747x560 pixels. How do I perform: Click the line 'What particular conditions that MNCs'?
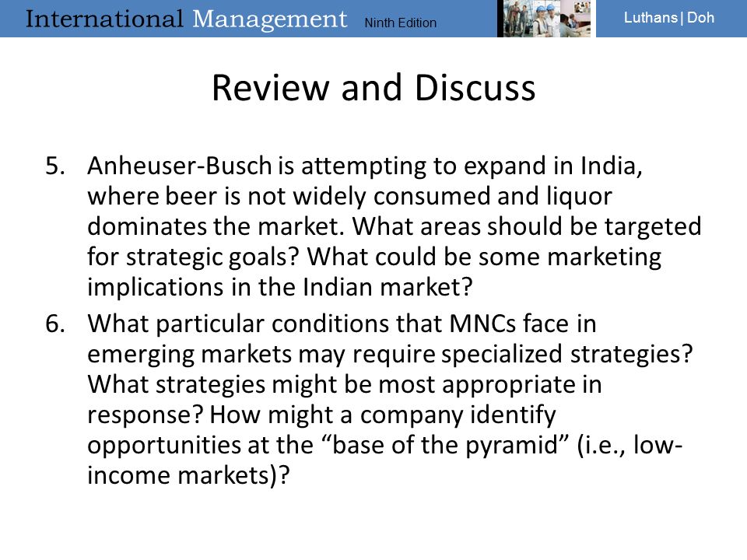click(x=342, y=324)
